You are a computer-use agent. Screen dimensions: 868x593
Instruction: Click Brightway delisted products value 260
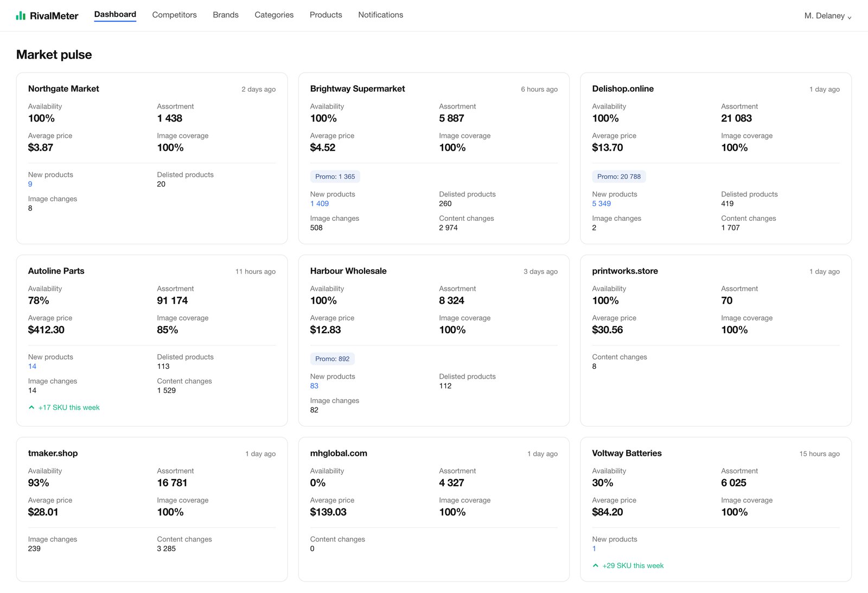tap(445, 203)
